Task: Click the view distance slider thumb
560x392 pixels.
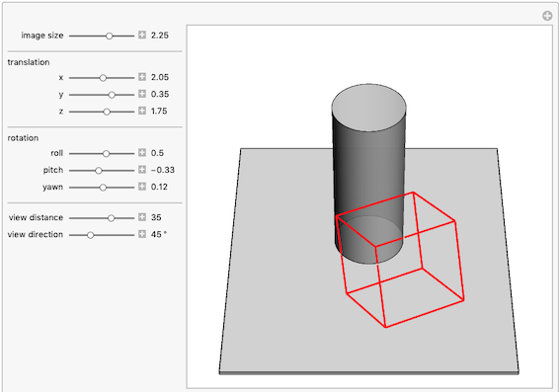Action: [x=111, y=218]
